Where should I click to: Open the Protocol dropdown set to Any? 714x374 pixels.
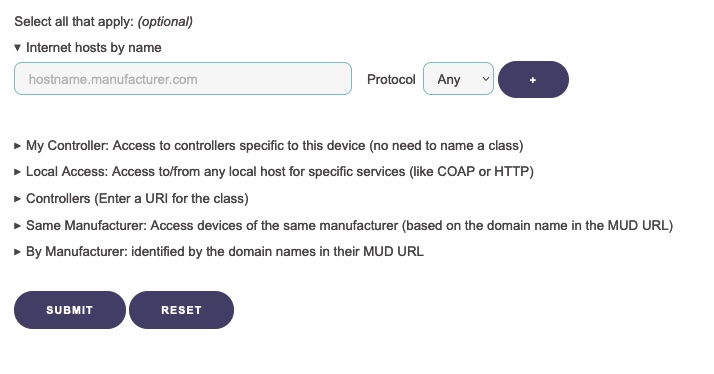pos(458,79)
